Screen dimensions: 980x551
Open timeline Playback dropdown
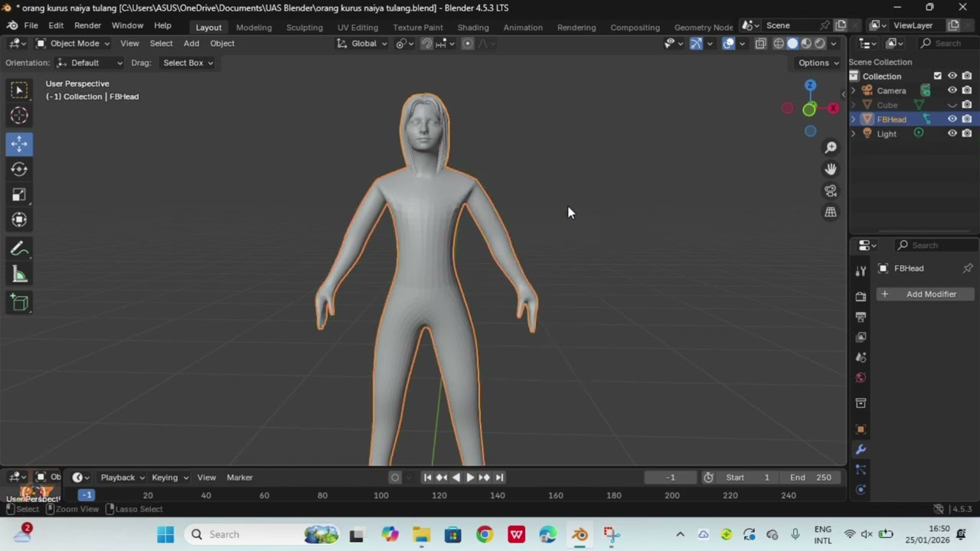pos(122,478)
